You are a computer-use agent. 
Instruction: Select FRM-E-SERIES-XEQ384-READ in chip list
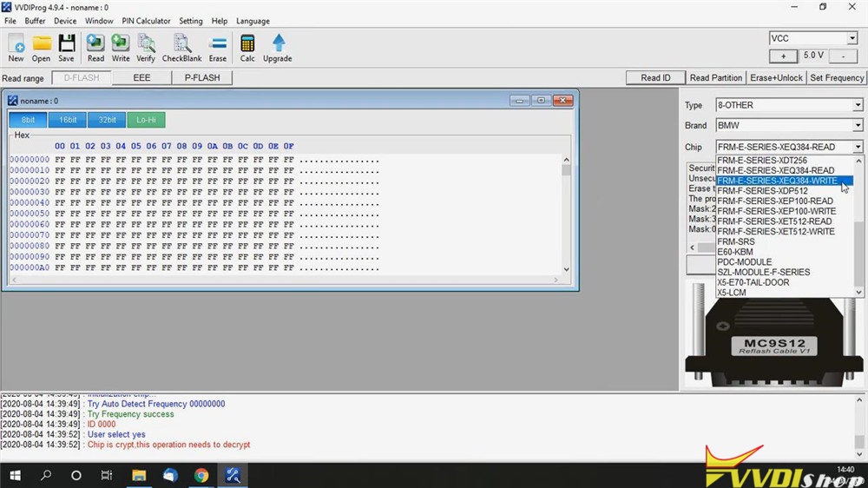click(x=775, y=170)
